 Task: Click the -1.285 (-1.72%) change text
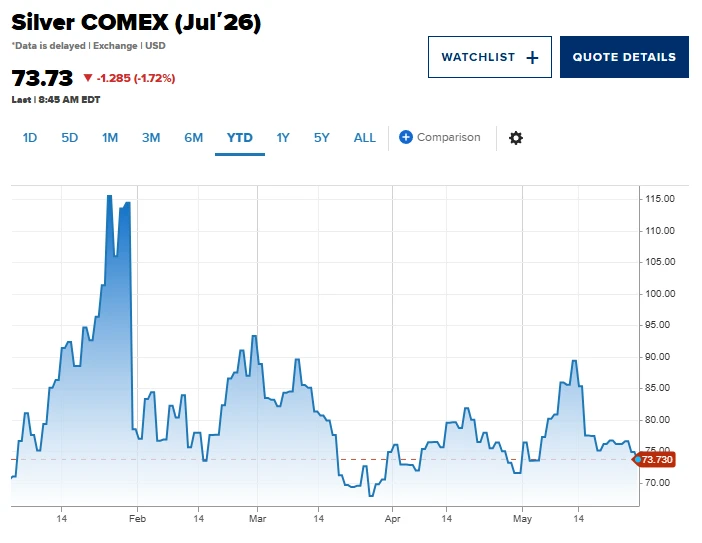136,78
